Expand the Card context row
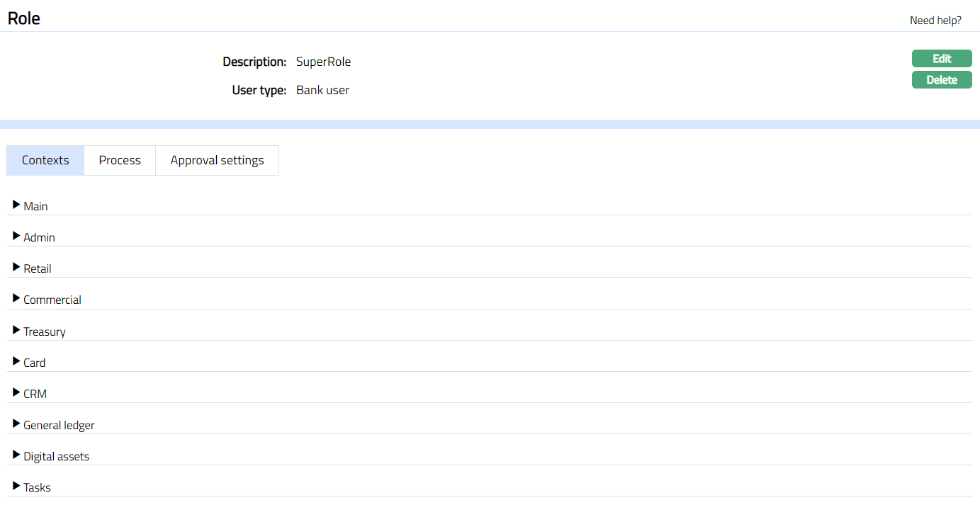The image size is (980, 505). 17,362
